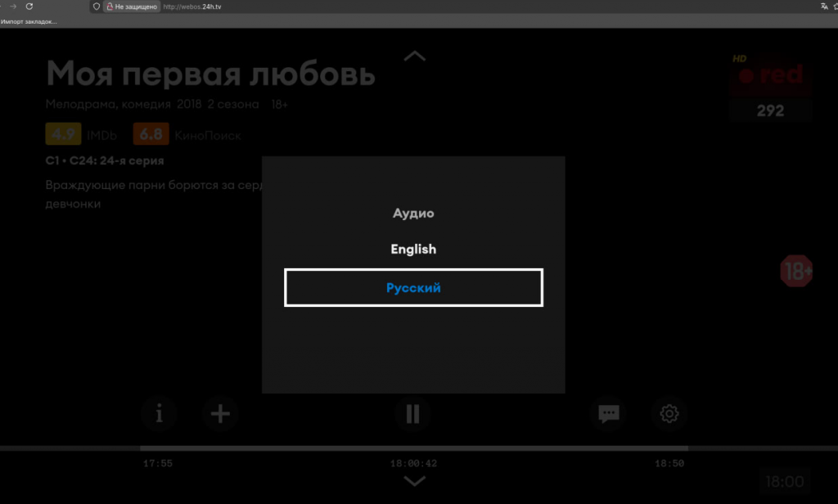Click the title Моя первая любовь
This screenshot has width=838, height=504.
tap(210, 73)
